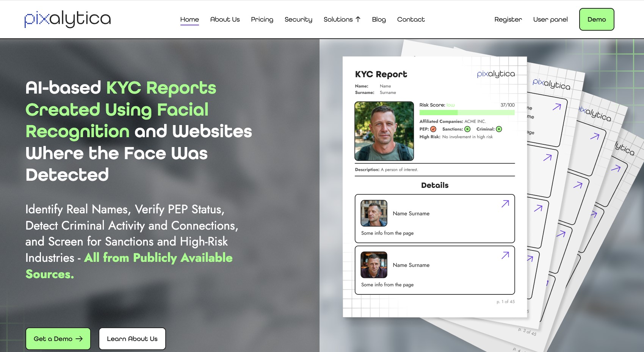Screen dimensions: 644x352
Task: Click the Get a Demo button
Action: click(x=58, y=339)
